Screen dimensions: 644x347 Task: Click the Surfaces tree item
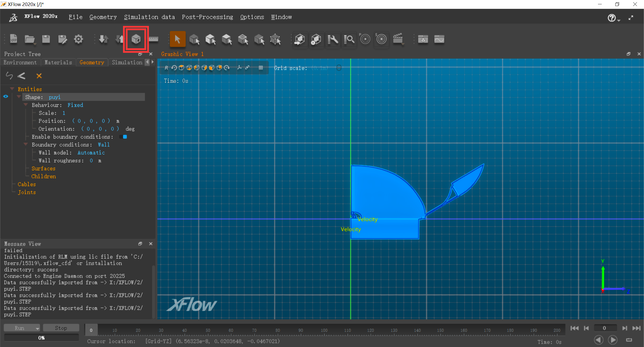click(x=43, y=168)
